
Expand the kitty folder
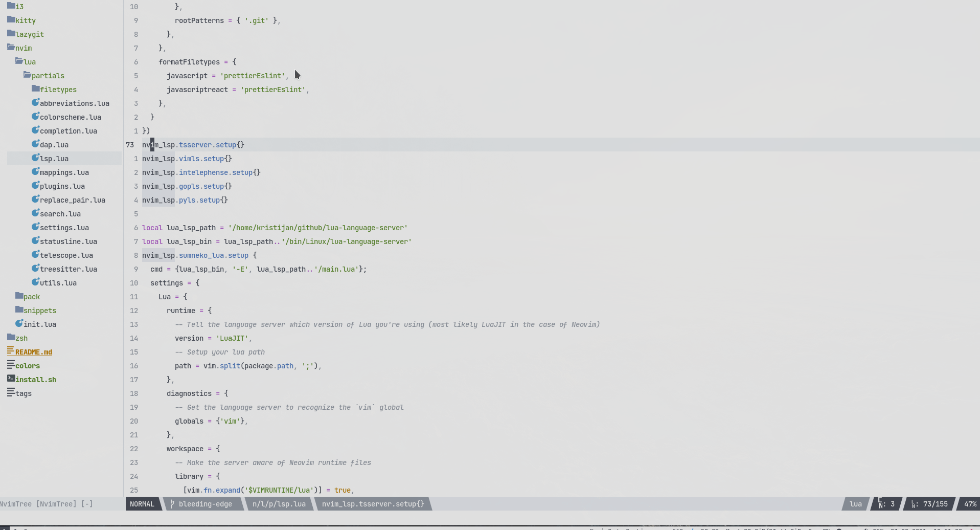point(21,20)
